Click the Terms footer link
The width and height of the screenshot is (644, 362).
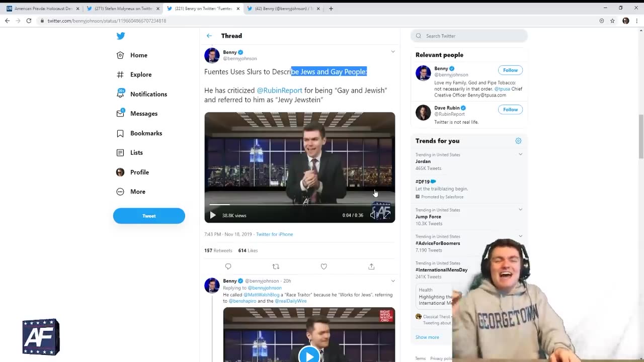pos(420,358)
